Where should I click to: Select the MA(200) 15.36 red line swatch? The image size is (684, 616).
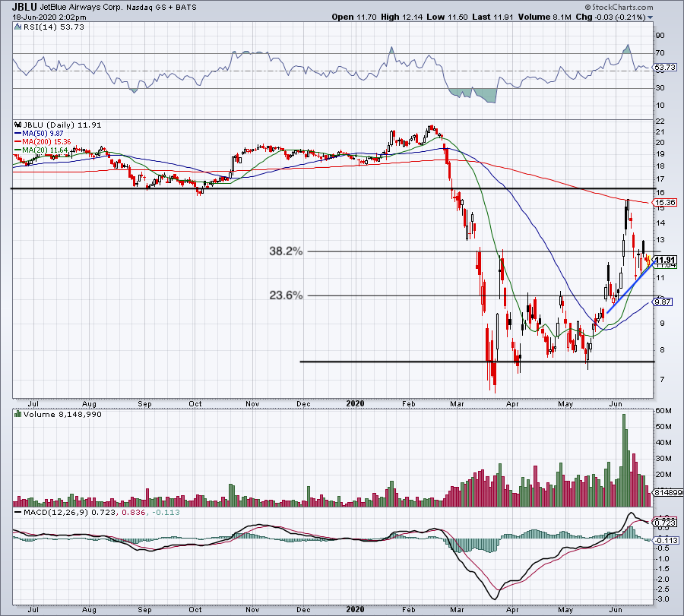[18, 142]
